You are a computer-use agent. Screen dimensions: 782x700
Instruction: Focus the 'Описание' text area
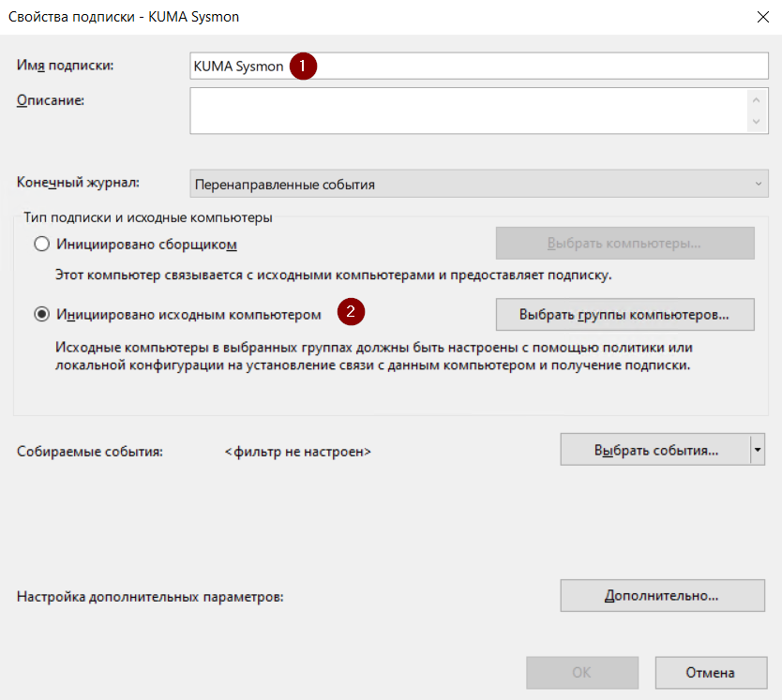click(469, 111)
